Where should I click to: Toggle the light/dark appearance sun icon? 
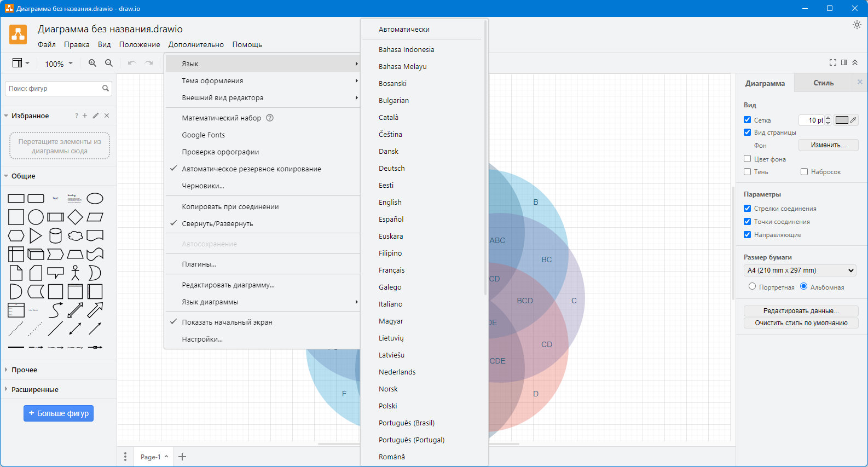coord(857,25)
